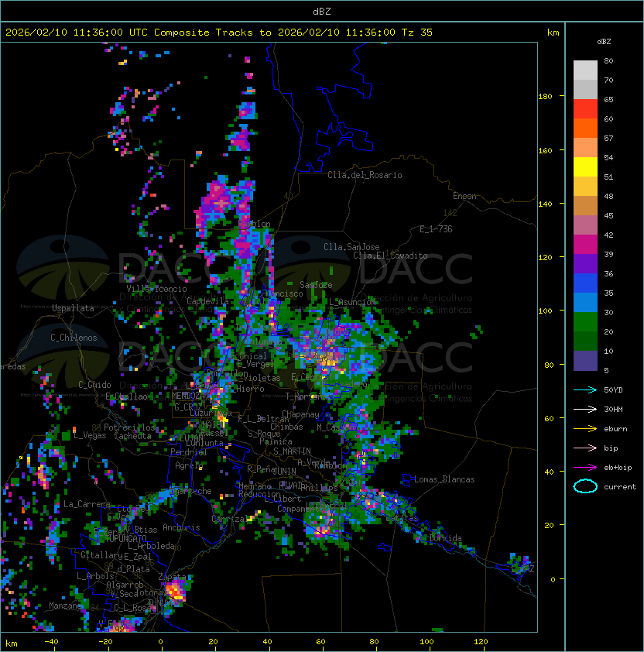Click the 'current' legend label
The width and height of the screenshot is (644, 652).
click(x=620, y=487)
